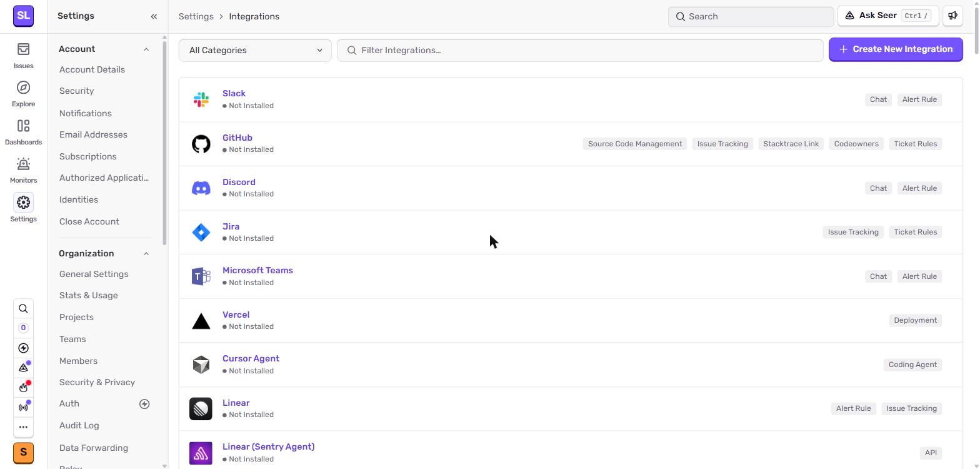Open Audit Log page
The height and width of the screenshot is (469, 980).
(79, 425)
